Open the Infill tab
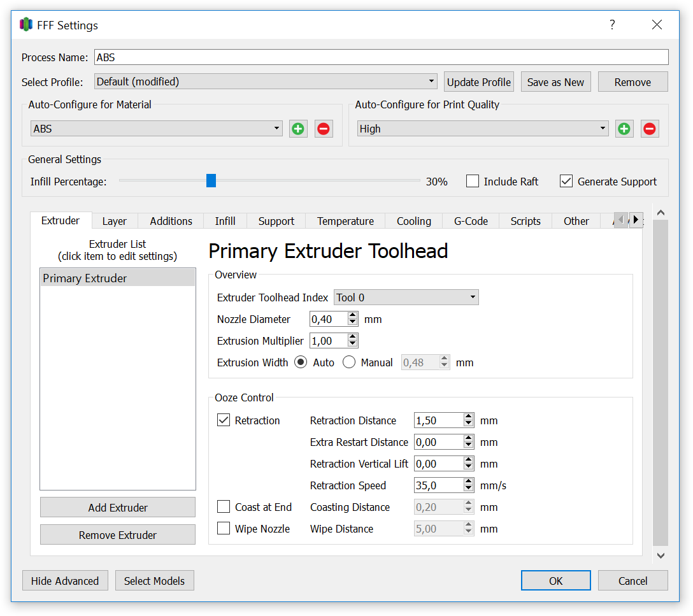 coord(225,221)
